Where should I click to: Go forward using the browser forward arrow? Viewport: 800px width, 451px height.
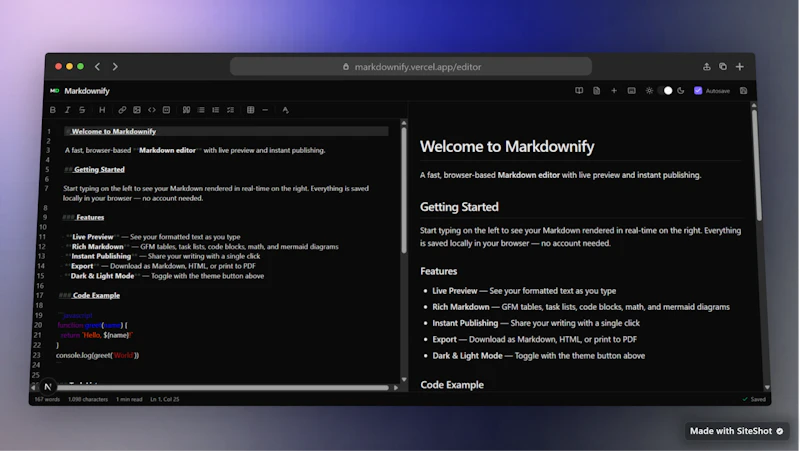tap(115, 66)
